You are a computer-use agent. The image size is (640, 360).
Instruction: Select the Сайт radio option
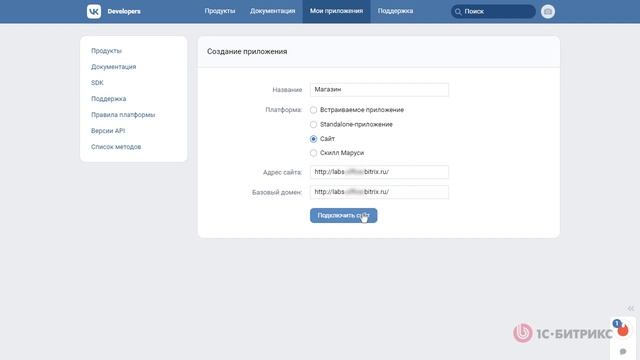(x=313, y=139)
